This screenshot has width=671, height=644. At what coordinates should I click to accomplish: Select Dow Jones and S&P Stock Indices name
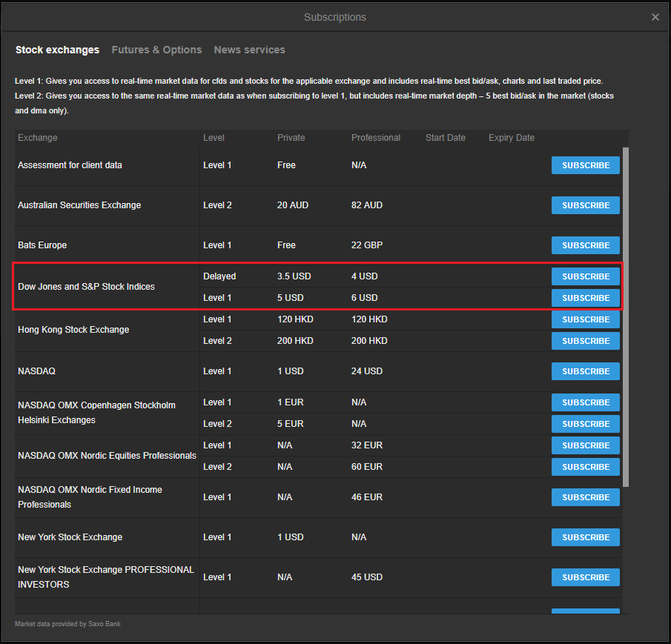coord(86,287)
